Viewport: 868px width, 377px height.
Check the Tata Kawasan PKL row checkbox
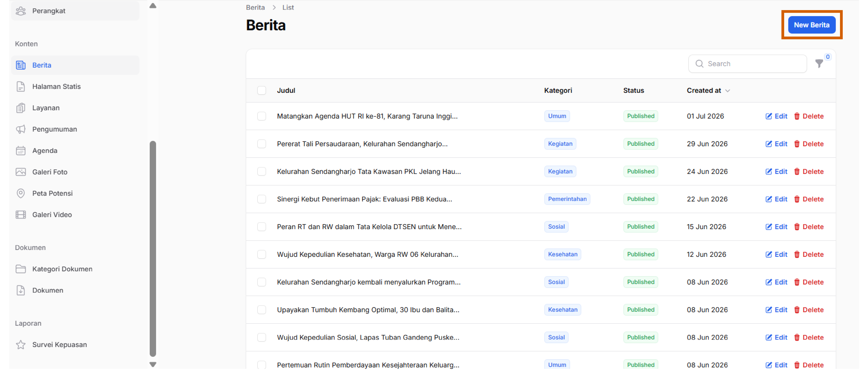(x=262, y=171)
